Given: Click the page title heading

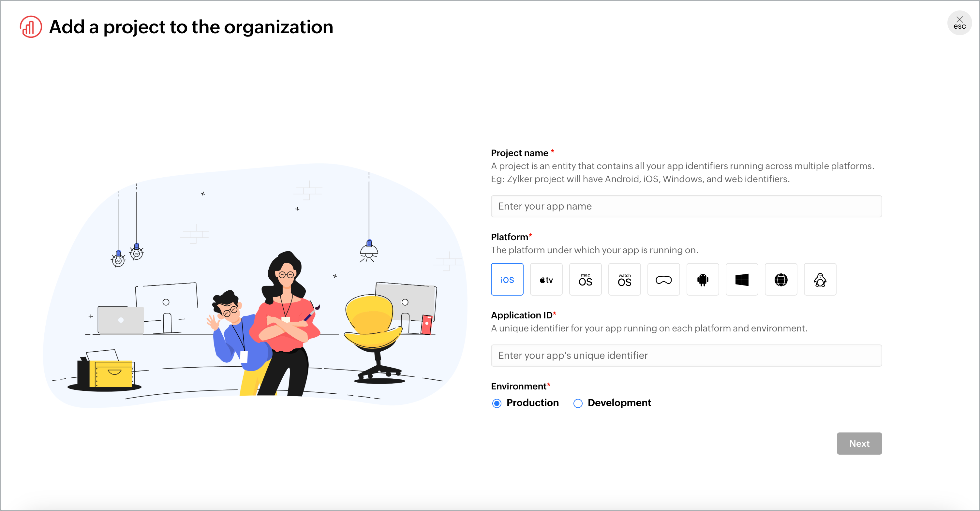Looking at the screenshot, I should point(191,27).
